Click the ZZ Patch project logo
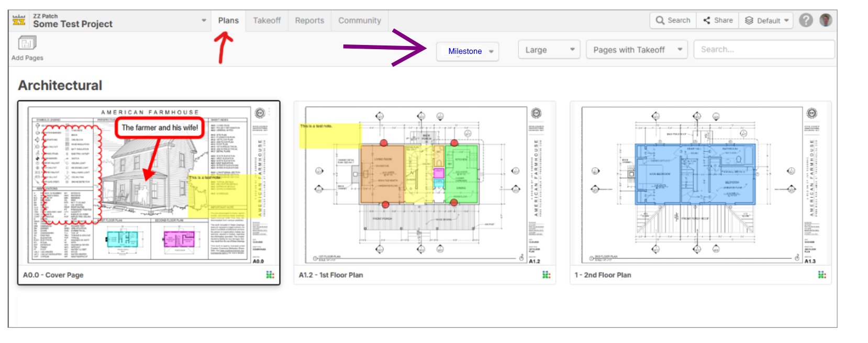 click(19, 20)
